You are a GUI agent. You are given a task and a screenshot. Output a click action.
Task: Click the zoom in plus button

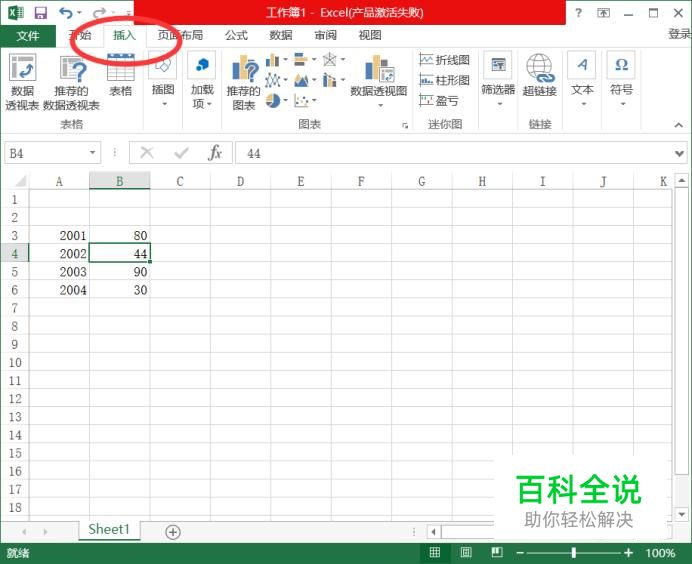point(628,553)
